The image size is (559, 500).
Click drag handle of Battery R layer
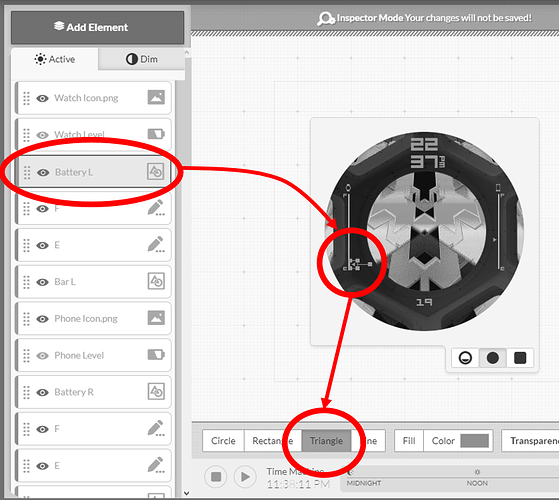pyautogui.click(x=26, y=392)
